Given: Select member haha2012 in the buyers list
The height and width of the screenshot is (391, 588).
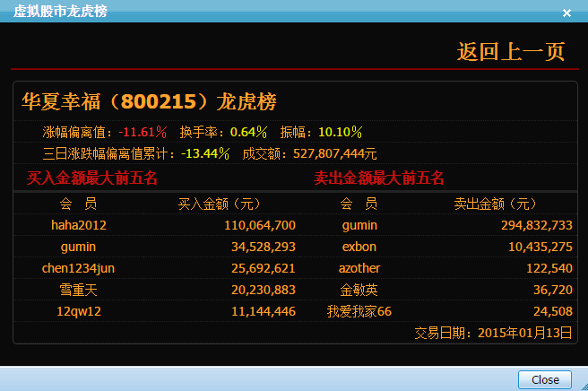Looking at the screenshot, I should coord(79,225).
